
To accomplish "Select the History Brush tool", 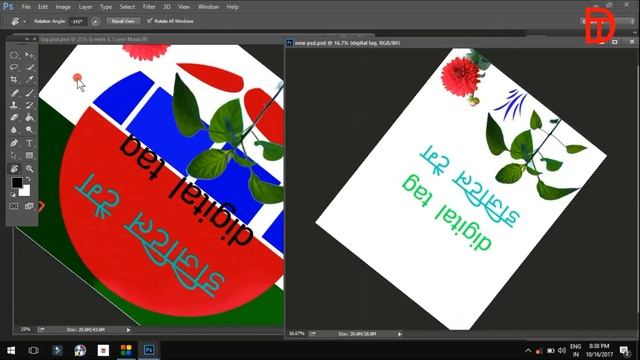I will [x=29, y=105].
